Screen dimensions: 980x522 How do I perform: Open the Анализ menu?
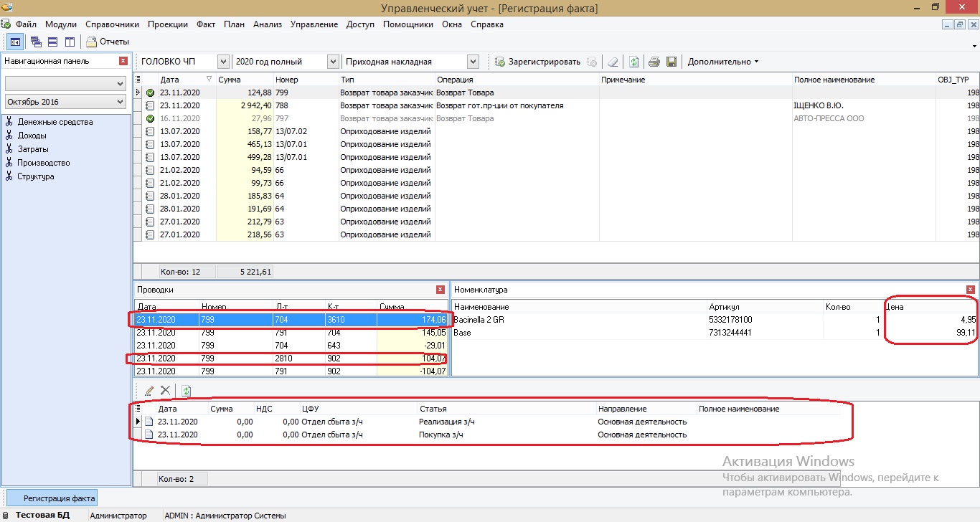coord(267,24)
